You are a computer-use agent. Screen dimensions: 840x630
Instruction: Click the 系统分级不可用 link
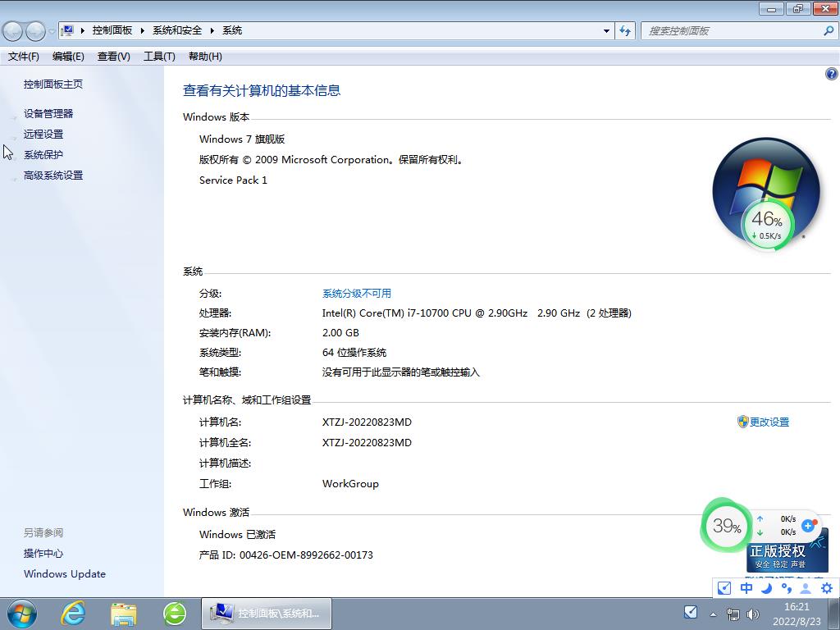coord(357,294)
